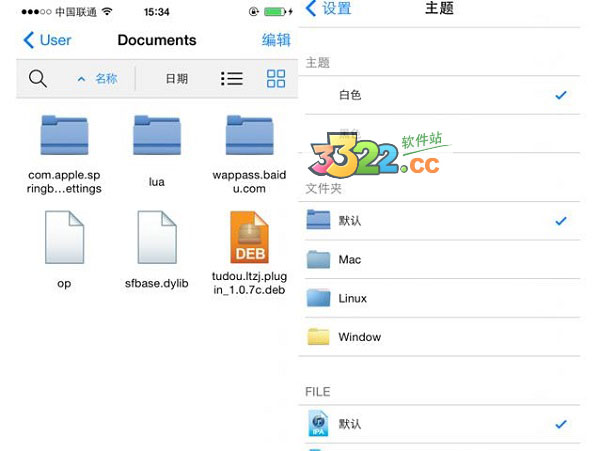The image size is (600, 451).
Task: Tap the 15:34 clock in status bar
Action: tap(157, 12)
